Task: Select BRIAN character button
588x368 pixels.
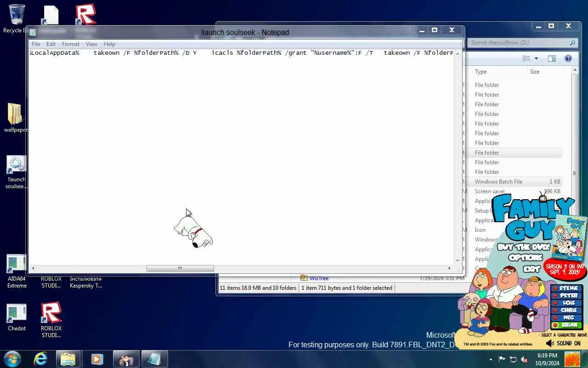Action: [566, 325]
